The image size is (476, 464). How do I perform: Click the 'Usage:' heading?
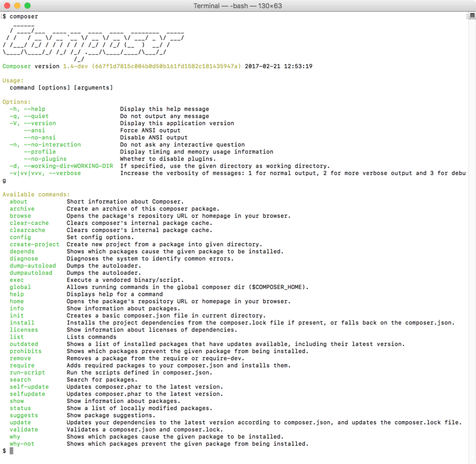[13, 80]
